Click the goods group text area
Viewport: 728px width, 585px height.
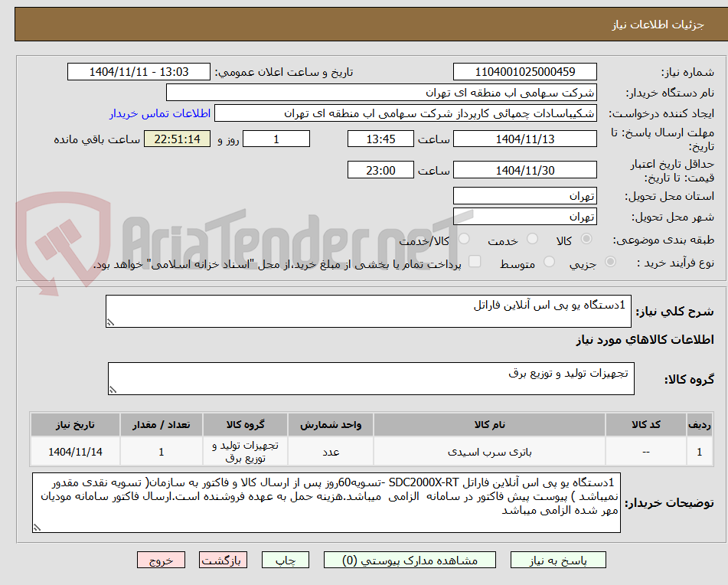click(x=371, y=379)
